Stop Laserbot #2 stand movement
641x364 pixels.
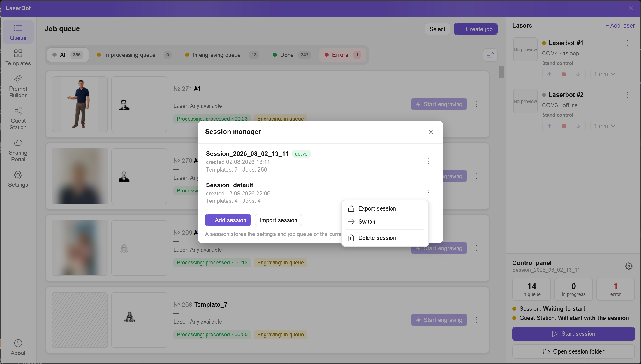point(564,126)
